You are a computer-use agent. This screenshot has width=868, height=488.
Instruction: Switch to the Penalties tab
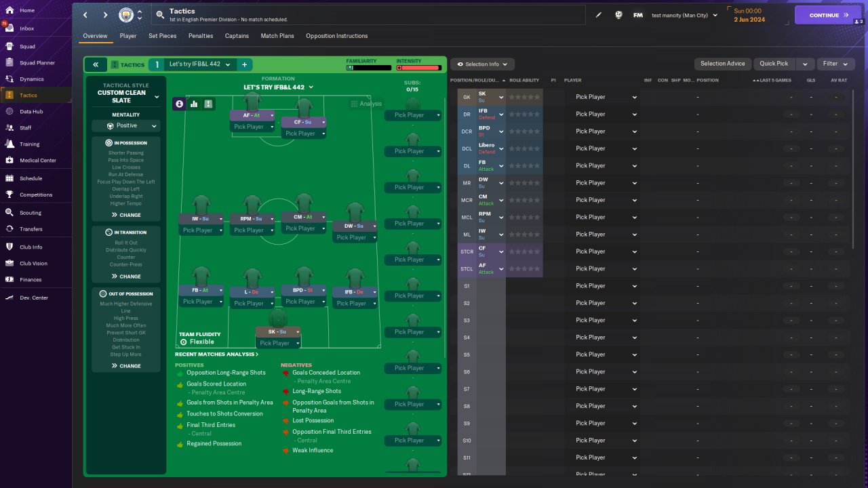tap(201, 36)
